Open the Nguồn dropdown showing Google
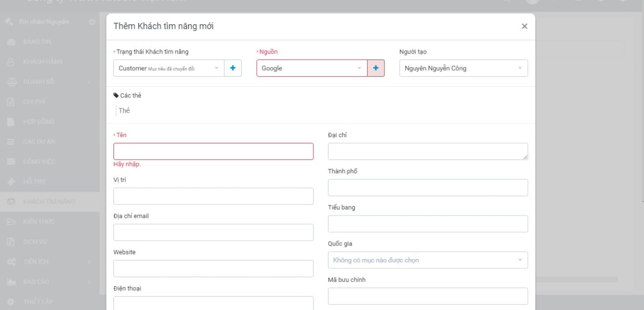 tap(312, 68)
